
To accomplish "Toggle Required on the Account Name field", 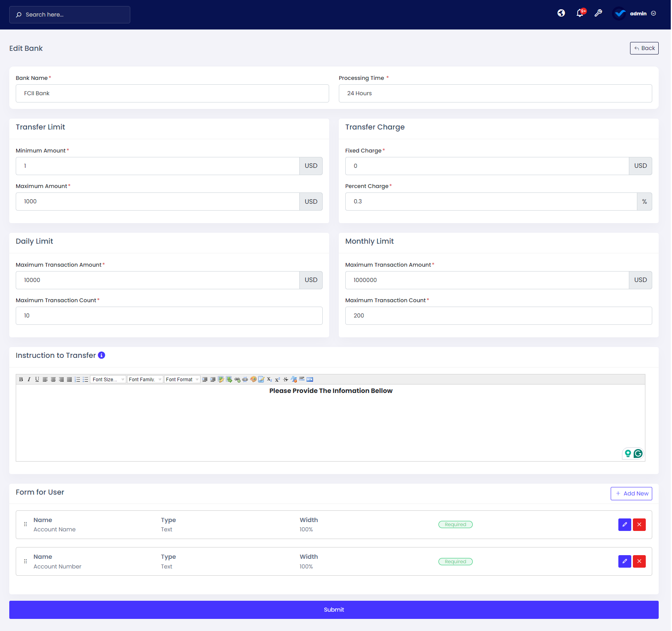I will [x=455, y=524].
